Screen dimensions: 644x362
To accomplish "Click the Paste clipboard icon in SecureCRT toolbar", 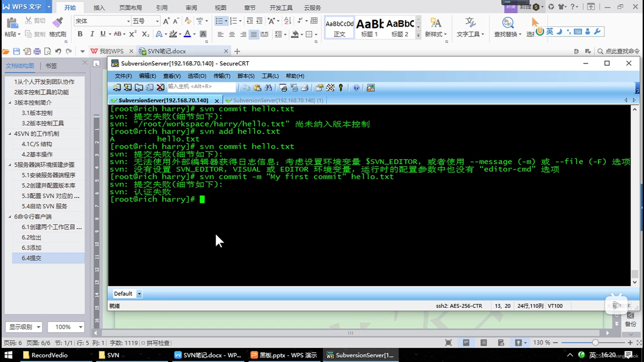I will tap(257, 88).
